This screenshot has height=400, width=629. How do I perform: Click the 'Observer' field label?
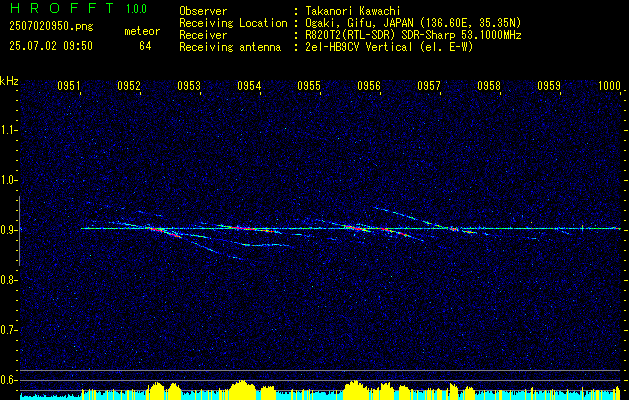point(203,12)
